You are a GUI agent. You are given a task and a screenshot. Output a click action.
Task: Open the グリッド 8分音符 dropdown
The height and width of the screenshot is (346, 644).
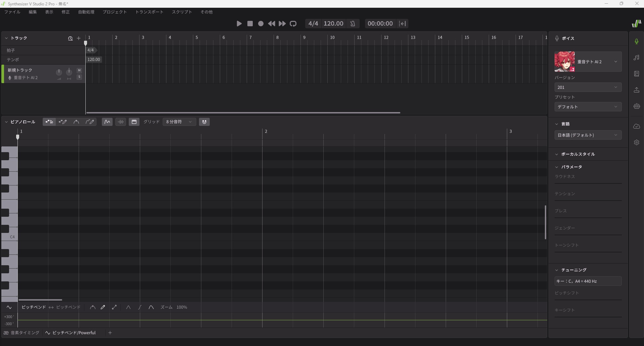tap(179, 122)
